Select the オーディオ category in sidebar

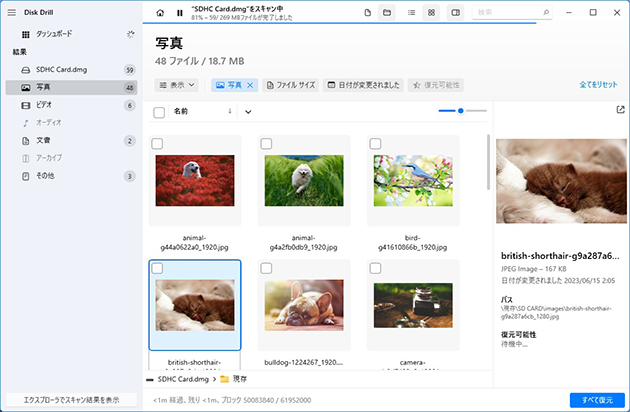[72, 123]
